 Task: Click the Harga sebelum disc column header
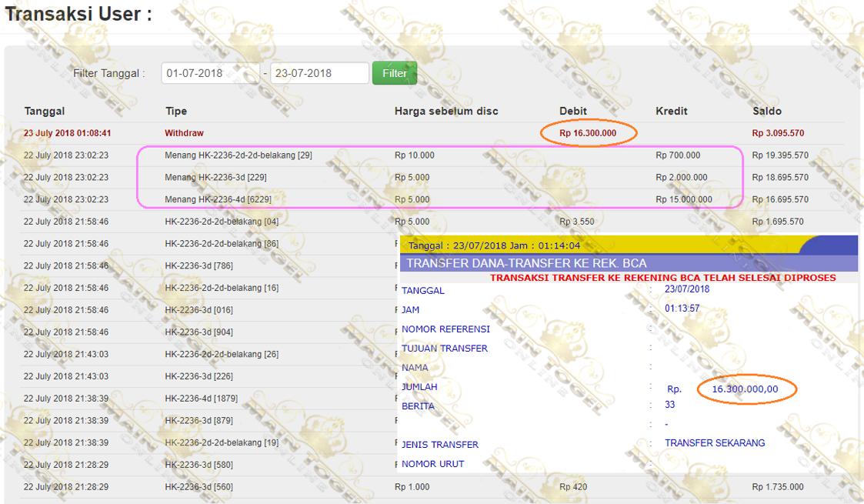(x=446, y=111)
